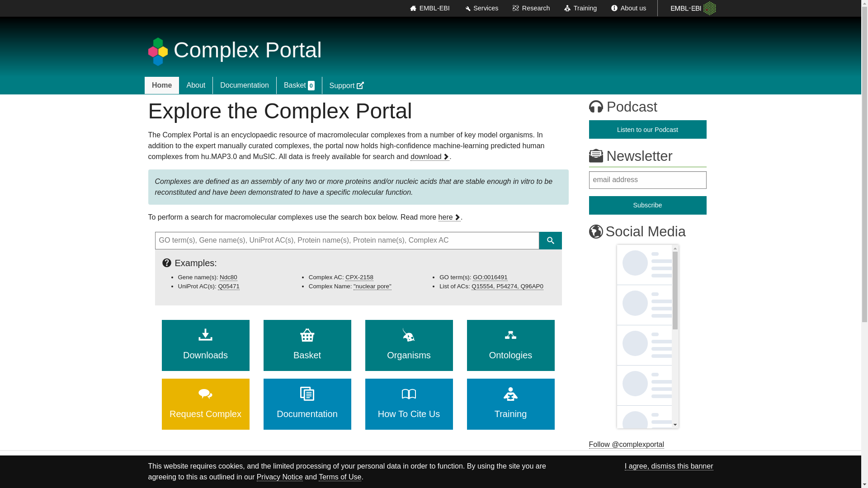Click the feed scrollbar up arrow
868x488 pixels.
click(x=675, y=248)
